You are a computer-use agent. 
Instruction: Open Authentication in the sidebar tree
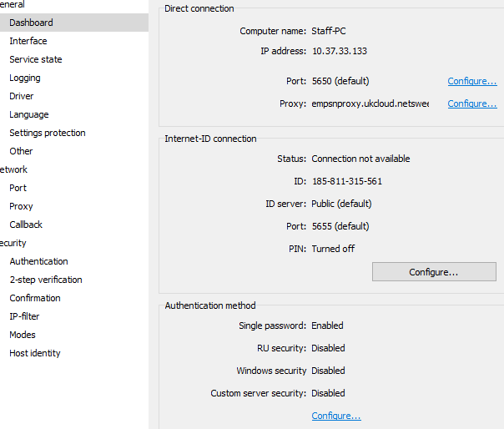[x=39, y=261]
